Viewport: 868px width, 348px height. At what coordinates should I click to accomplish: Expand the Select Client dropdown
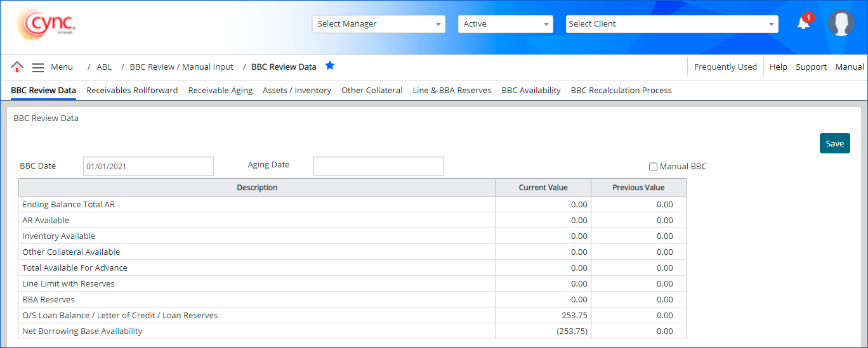(671, 24)
